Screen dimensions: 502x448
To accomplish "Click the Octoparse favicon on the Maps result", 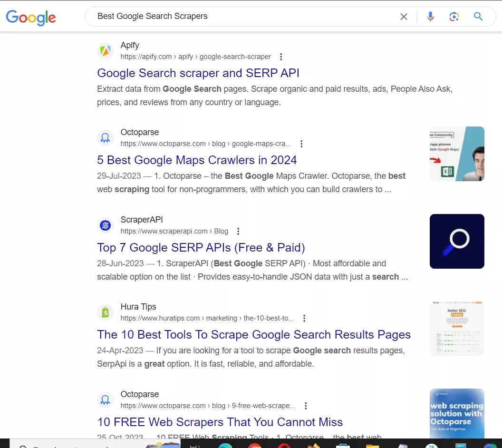I will pyautogui.click(x=105, y=137).
